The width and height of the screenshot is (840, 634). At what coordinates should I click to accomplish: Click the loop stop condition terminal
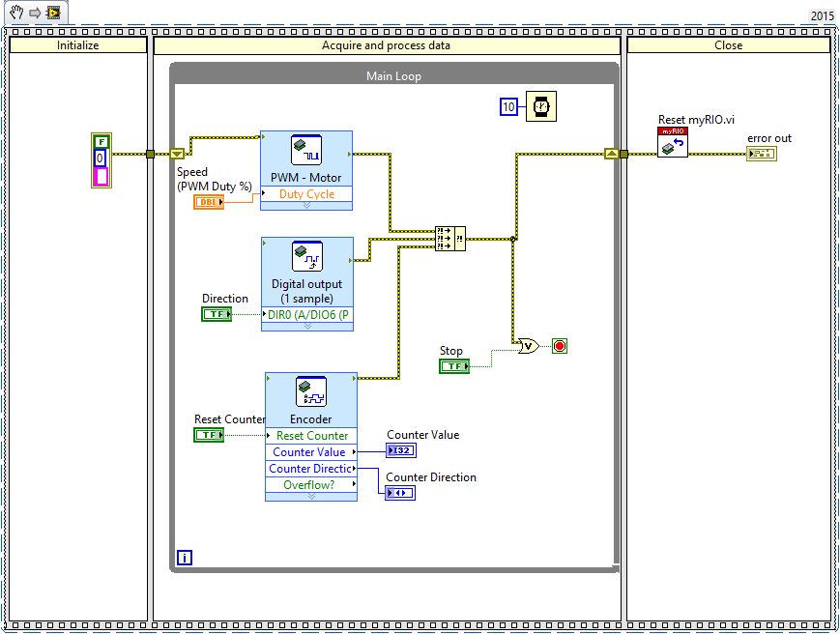(x=560, y=346)
